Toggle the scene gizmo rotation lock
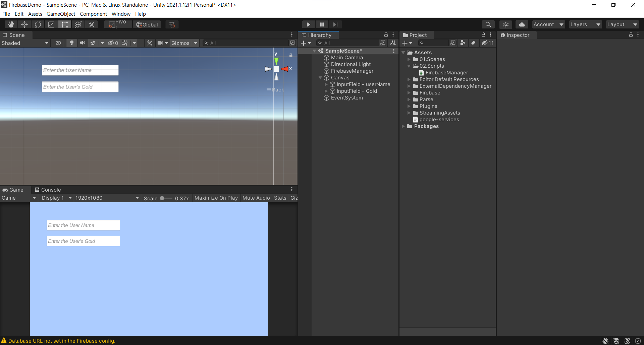Viewport: 644px width, 345px height. coord(291,55)
